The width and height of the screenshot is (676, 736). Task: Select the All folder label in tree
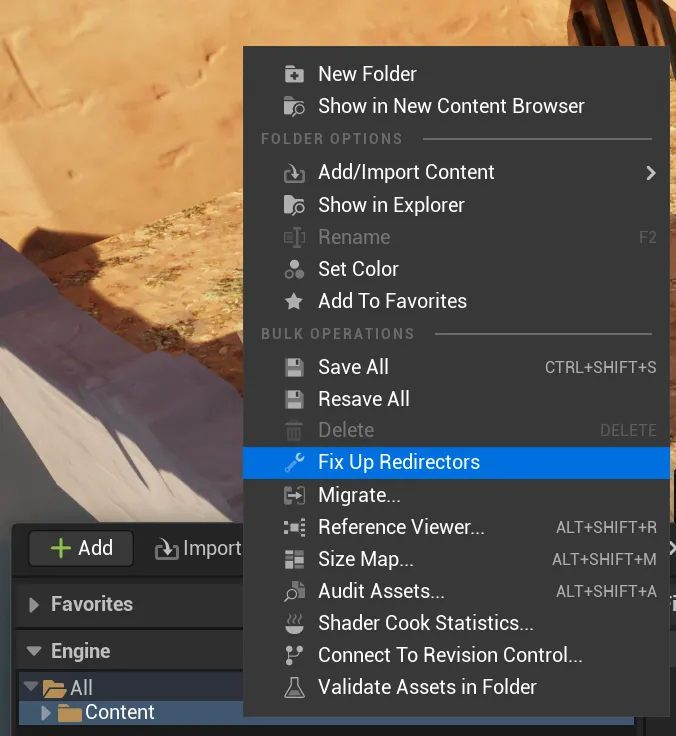pos(81,688)
